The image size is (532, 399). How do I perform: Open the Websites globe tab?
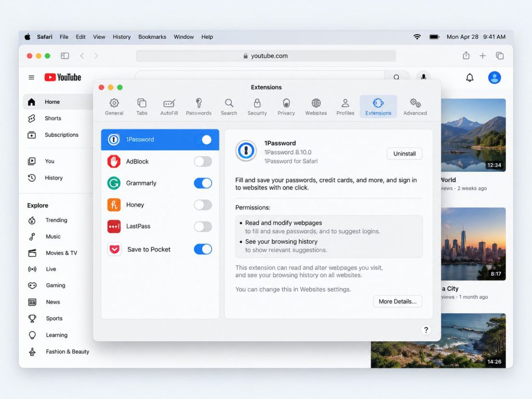pyautogui.click(x=316, y=107)
